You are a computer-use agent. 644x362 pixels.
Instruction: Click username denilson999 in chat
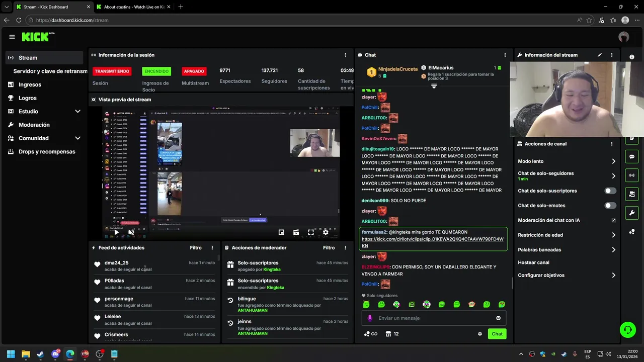tap(375, 201)
